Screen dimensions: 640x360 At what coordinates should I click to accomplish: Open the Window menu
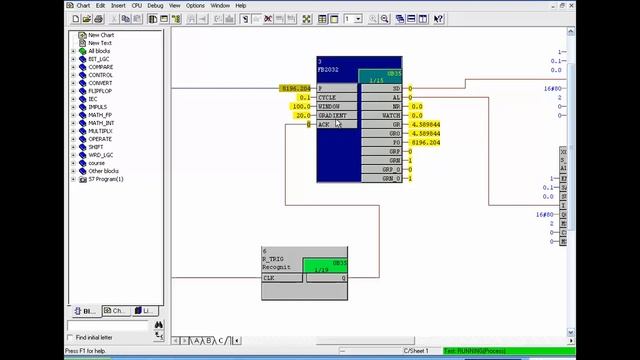220,5
